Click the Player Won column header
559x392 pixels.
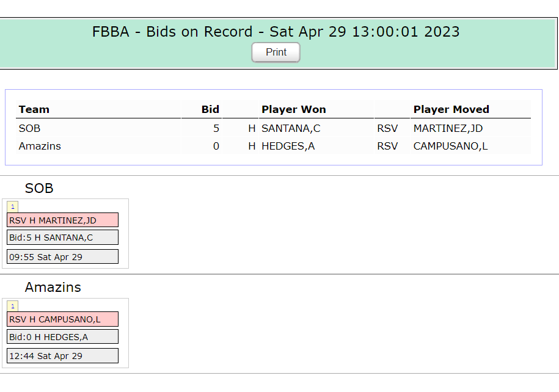pyautogui.click(x=294, y=109)
